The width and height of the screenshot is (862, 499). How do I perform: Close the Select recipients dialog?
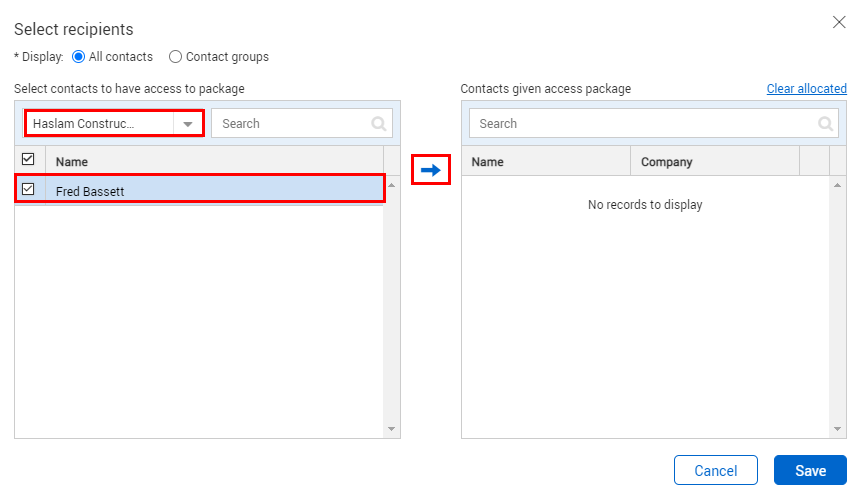[x=839, y=22]
